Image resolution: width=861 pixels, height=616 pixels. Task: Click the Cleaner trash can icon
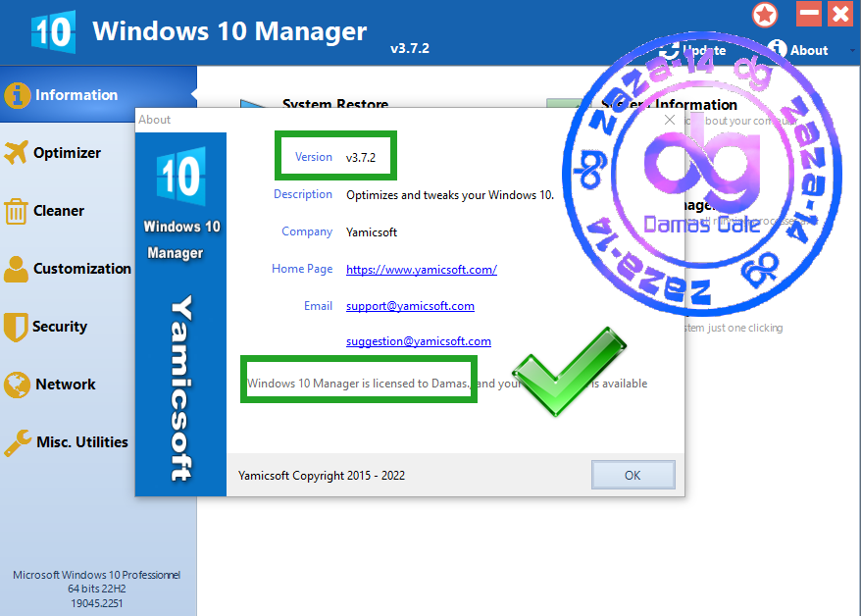coord(16,211)
